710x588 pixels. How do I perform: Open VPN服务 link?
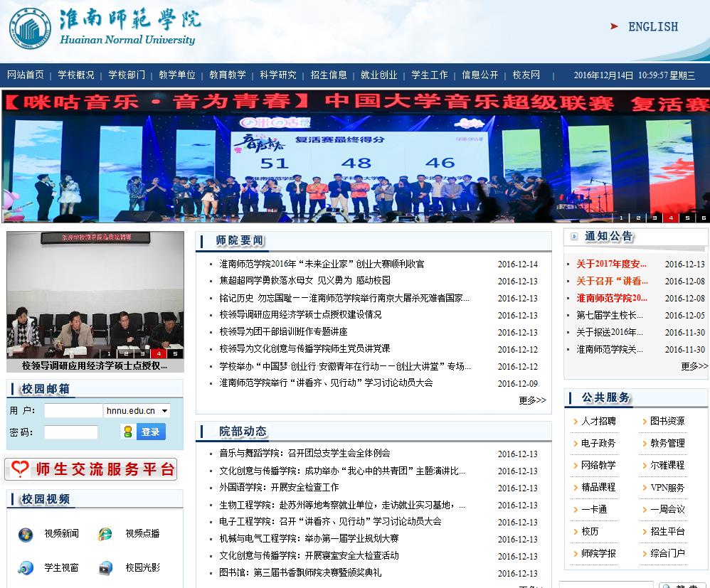pos(667,488)
